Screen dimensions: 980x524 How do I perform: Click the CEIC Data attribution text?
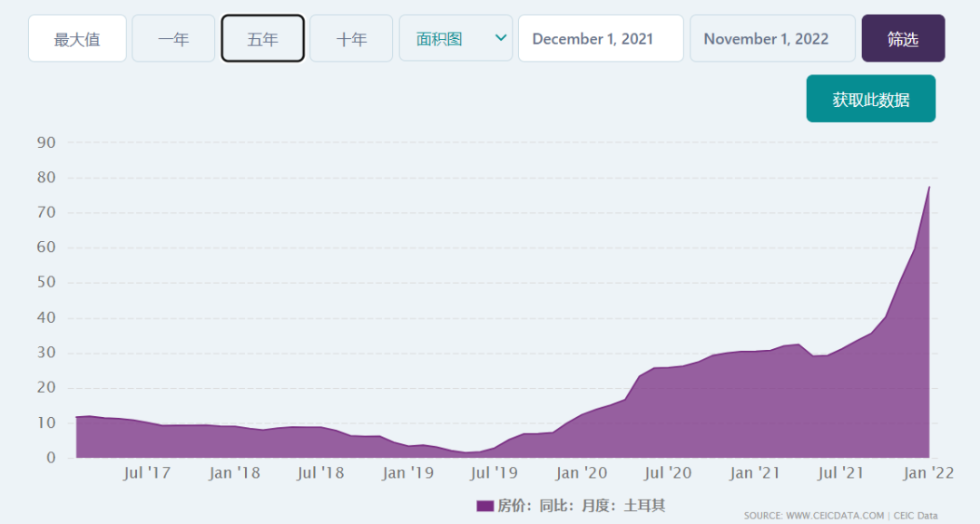pyautogui.click(x=915, y=516)
